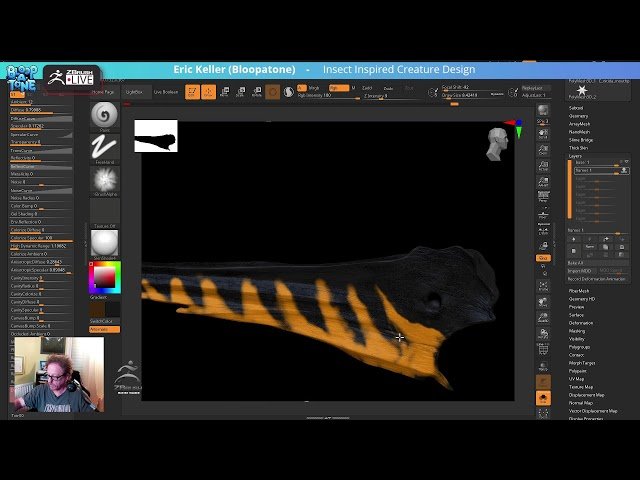Screen dimensions: 640x480
Task: Click the Persp perspective icon in shelf
Action: pos(543,198)
